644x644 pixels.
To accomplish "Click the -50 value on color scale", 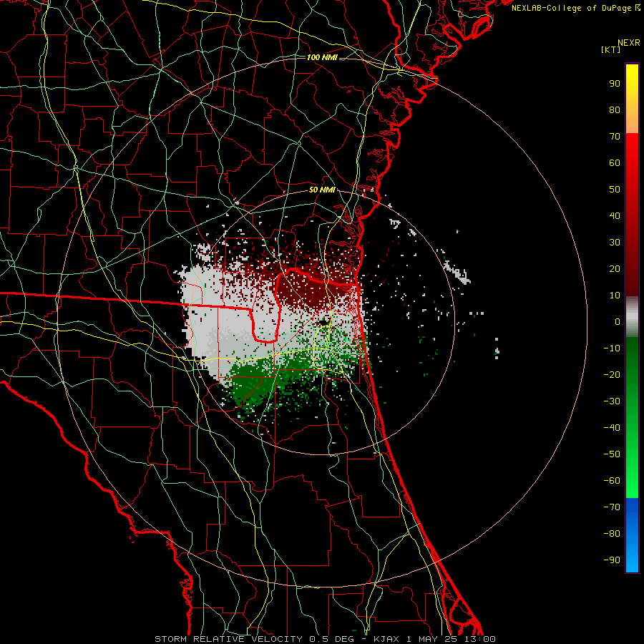I will (x=612, y=454).
